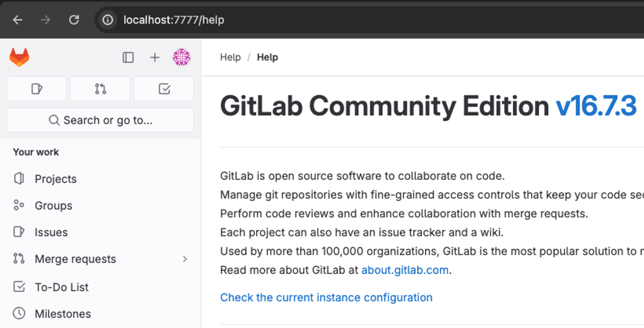Click text 'Manage git repositories with fine-grained'

pos(327,195)
